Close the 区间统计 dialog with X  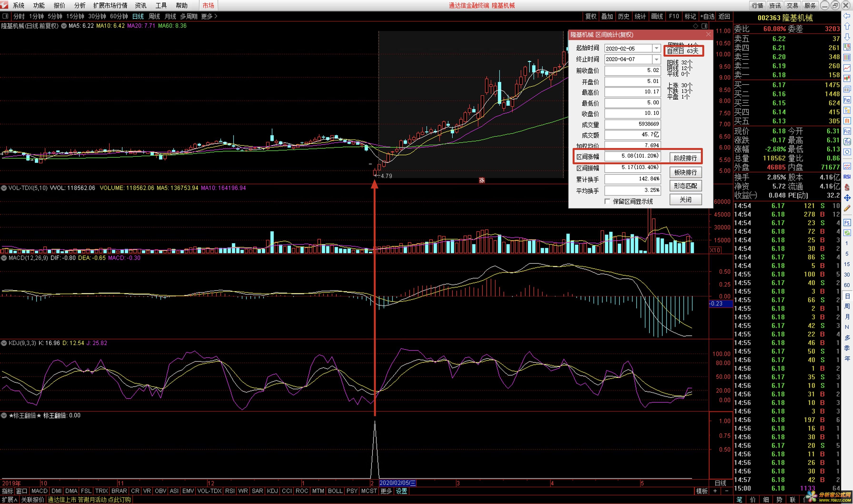(708, 34)
